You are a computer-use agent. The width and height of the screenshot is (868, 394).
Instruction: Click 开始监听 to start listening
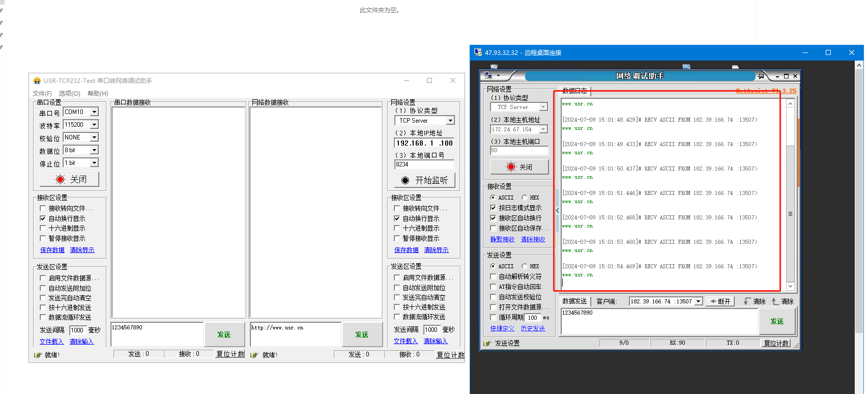424,180
